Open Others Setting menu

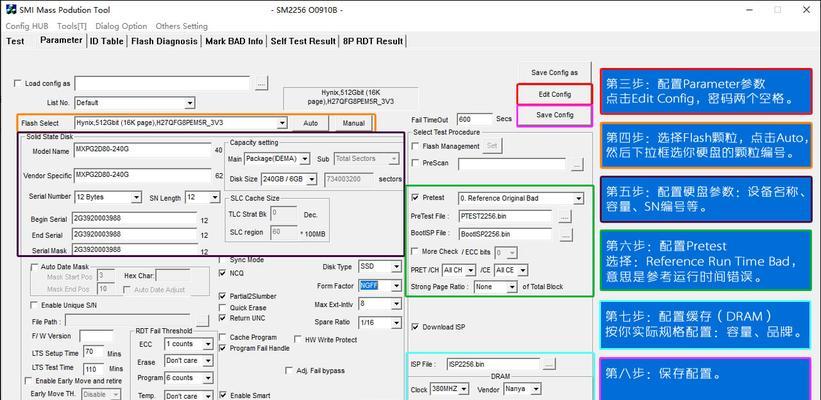click(x=181, y=26)
